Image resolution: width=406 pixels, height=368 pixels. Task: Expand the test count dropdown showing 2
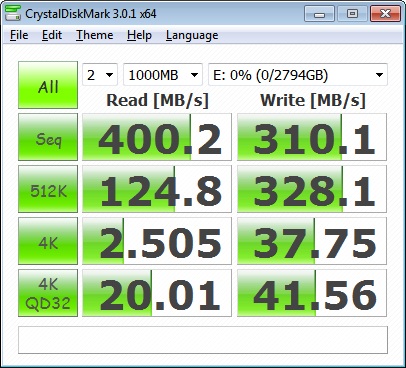[x=100, y=75]
